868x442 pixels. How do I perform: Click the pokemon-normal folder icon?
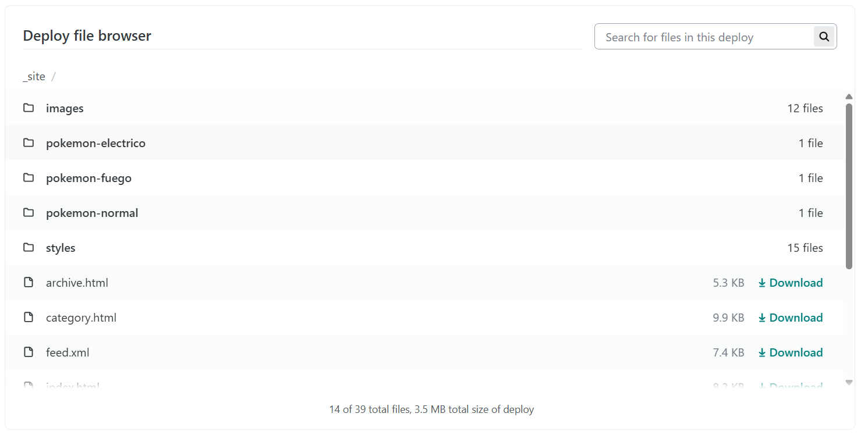click(x=29, y=213)
